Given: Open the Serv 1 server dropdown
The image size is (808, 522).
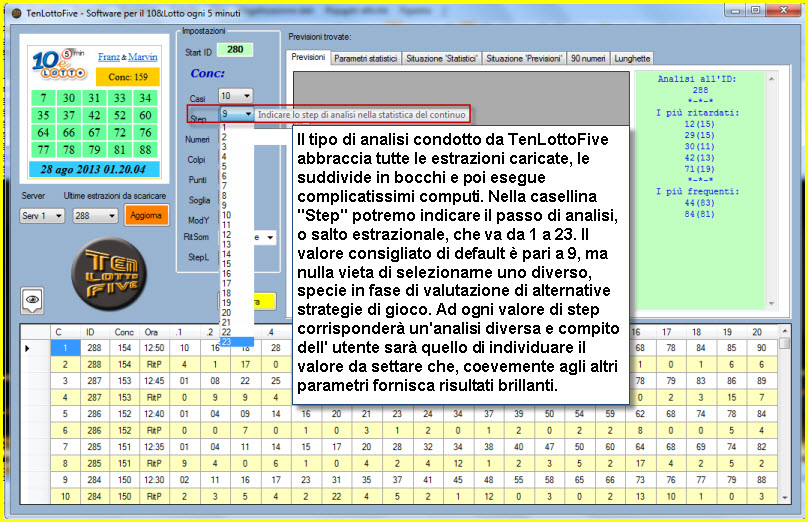Looking at the screenshot, I should [x=42, y=215].
